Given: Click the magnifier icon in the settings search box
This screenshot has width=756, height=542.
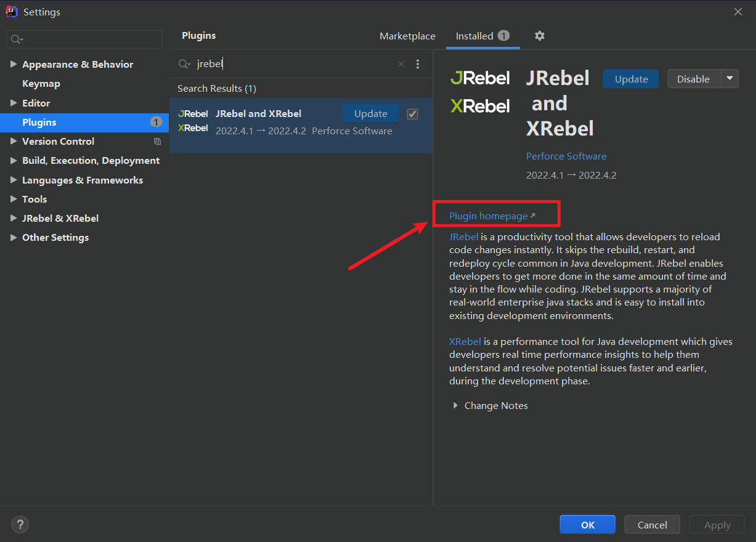Looking at the screenshot, I should coord(15,39).
